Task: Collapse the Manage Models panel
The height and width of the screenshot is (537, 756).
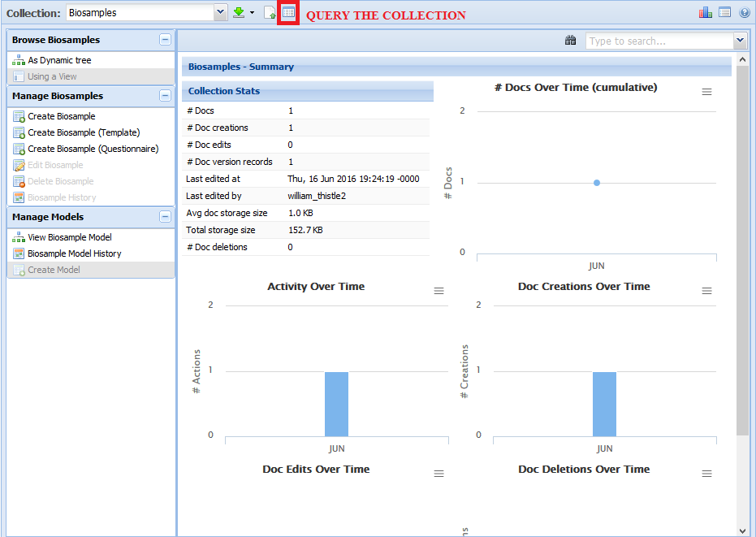Action: coord(165,217)
